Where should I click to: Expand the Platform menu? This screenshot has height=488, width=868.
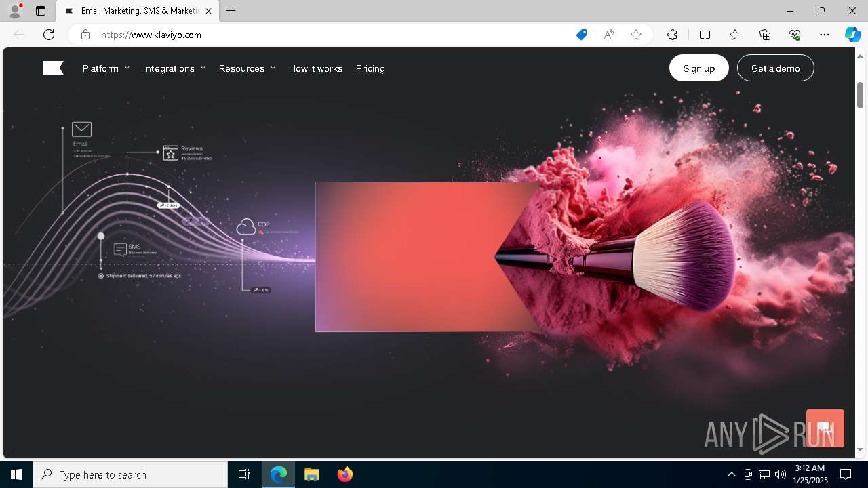point(106,68)
